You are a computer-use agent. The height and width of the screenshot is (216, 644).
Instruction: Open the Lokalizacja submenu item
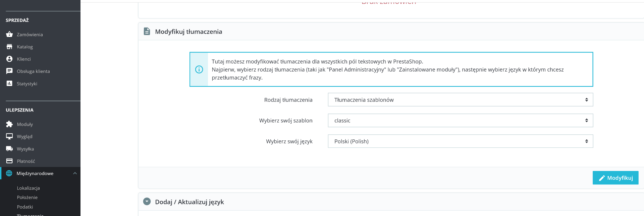pos(29,188)
